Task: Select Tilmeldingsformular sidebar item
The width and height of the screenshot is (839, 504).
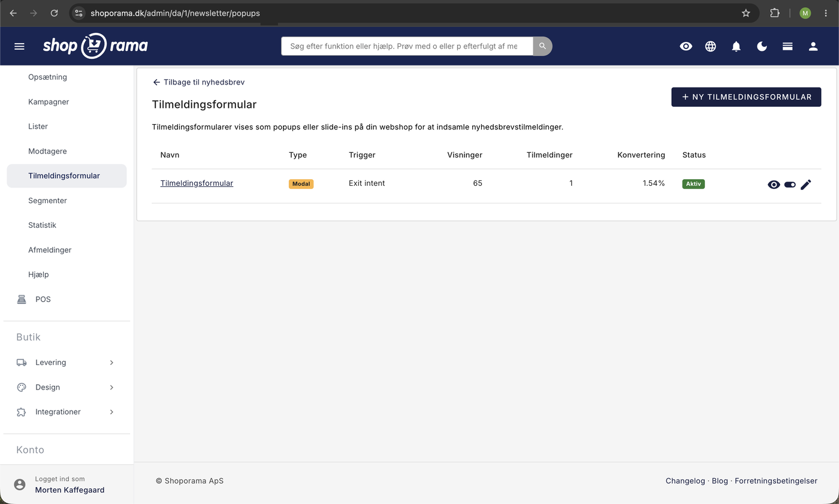Action: point(67,176)
